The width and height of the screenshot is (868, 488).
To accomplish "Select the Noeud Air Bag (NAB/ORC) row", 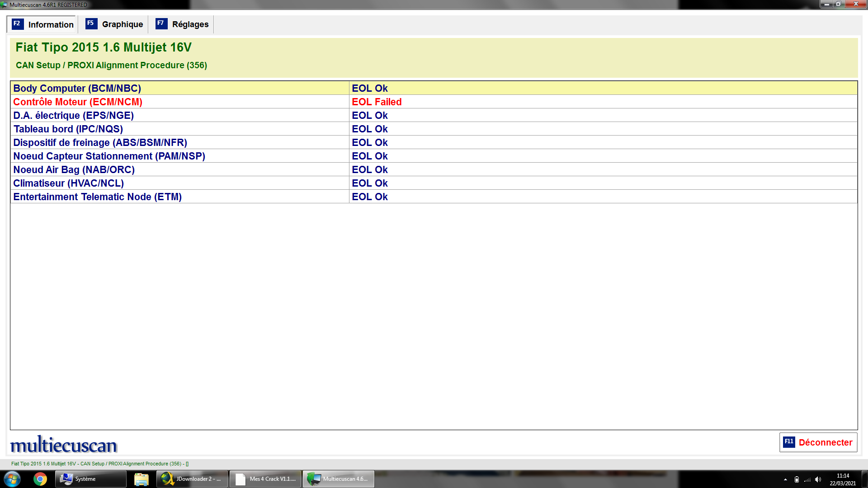I will [74, 170].
